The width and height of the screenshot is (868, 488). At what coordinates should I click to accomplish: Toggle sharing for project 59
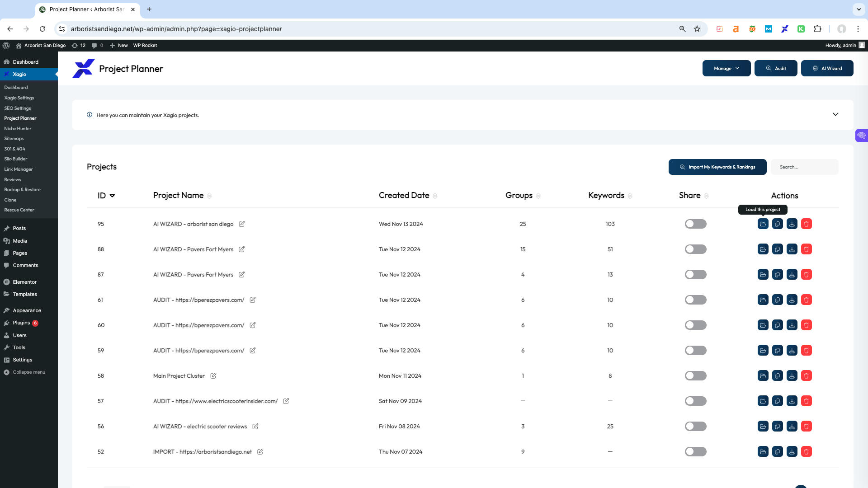pos(695,351)
